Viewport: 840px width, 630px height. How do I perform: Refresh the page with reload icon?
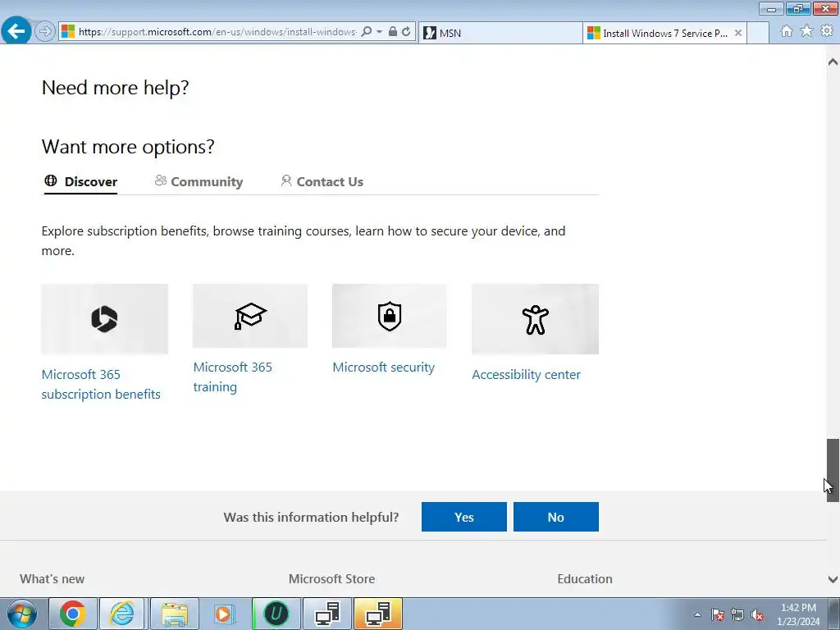pyautogui.click(x=406, y=32)
